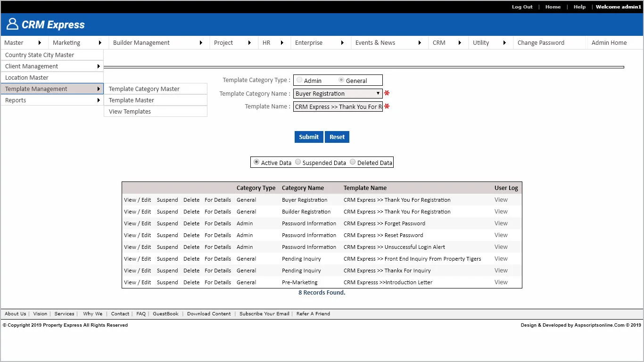Open View Templates submenu item
This screenshot has height=362, width=644.
[156, 111]
